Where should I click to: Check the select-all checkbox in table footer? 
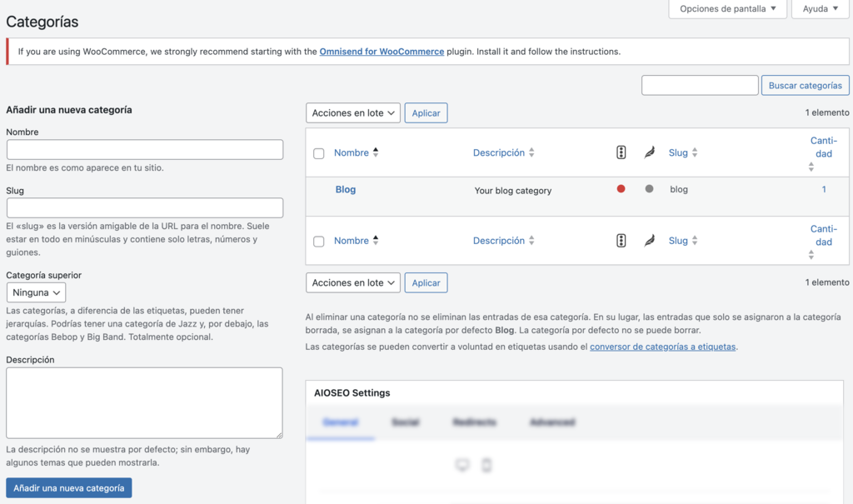click(x=318, y=242)
